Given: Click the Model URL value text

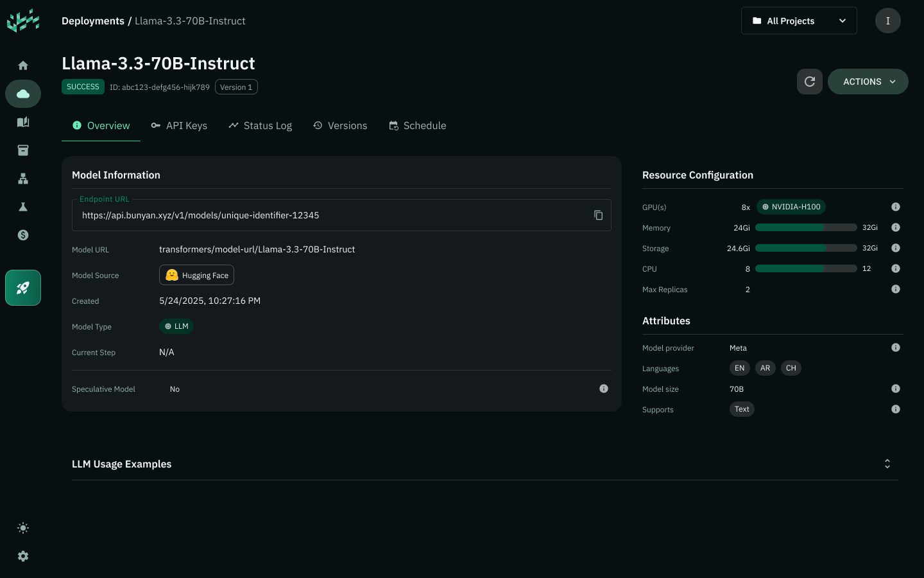Looking at the screenshot, I should click(257, 249).
